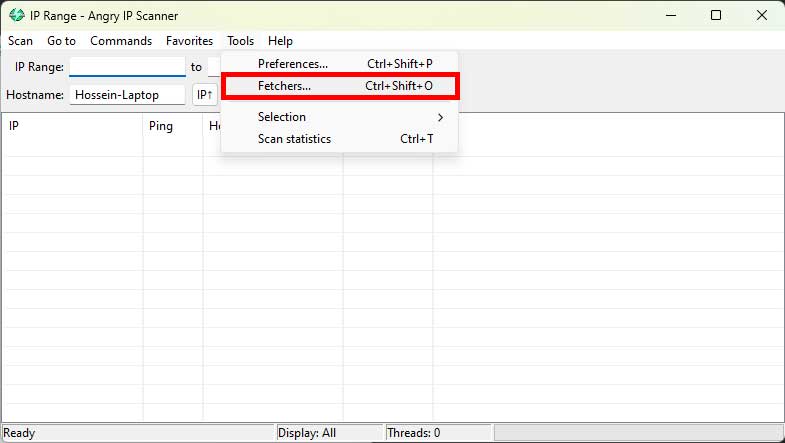Click the IP column header
Image resolution: width=785 pixels, height=443 pixels.
click(x=72, y=126)
